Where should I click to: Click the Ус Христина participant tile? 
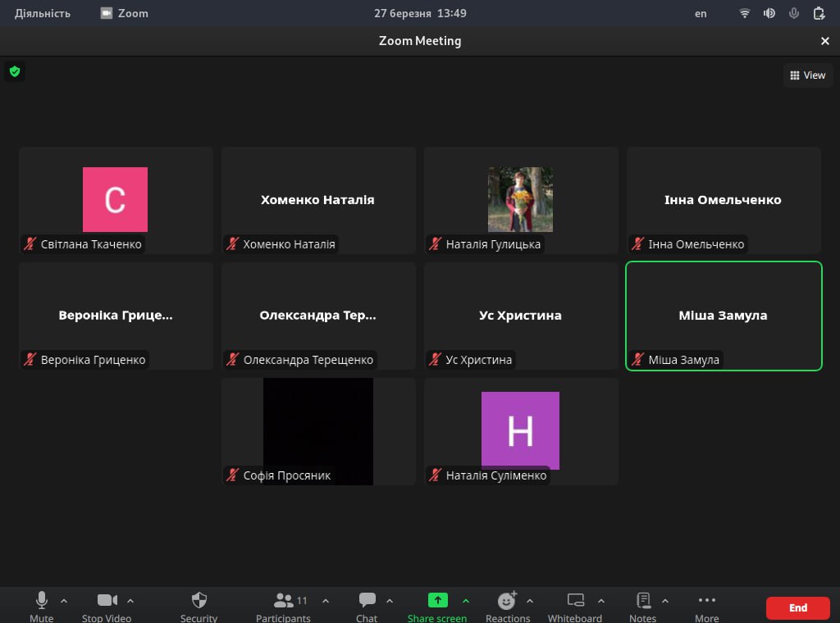click(x=521, y=316)
